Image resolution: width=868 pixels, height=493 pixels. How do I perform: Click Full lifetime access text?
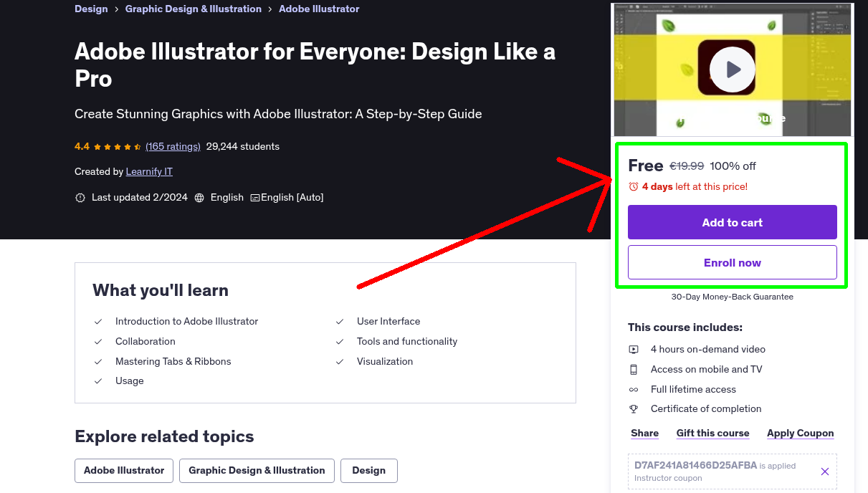coord(693,390)
